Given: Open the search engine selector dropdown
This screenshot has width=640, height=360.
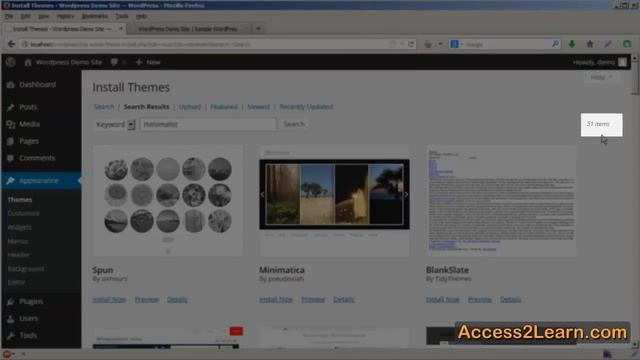Looking at the screenshot, I should (456, 44).
